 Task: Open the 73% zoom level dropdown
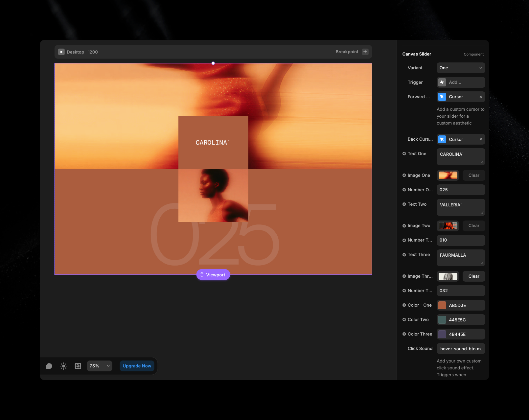click(x=99, y=366)
